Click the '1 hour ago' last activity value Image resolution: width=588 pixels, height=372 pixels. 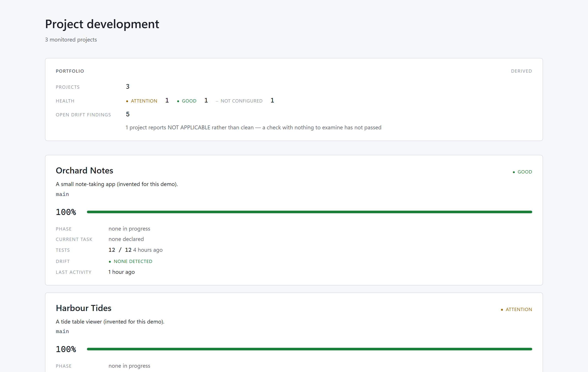coord(122,272)
